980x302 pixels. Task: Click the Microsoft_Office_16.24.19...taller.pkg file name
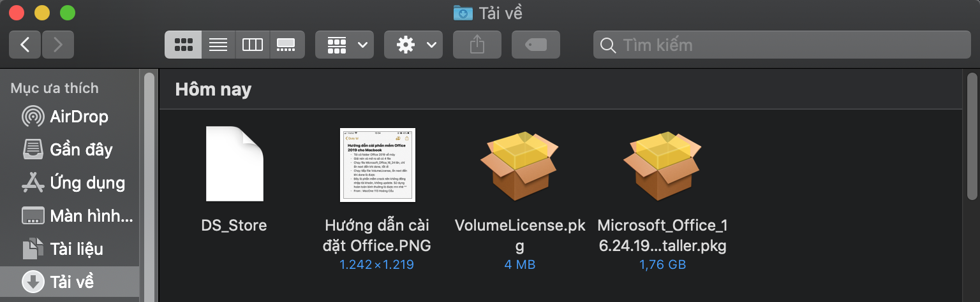(663, 236)
